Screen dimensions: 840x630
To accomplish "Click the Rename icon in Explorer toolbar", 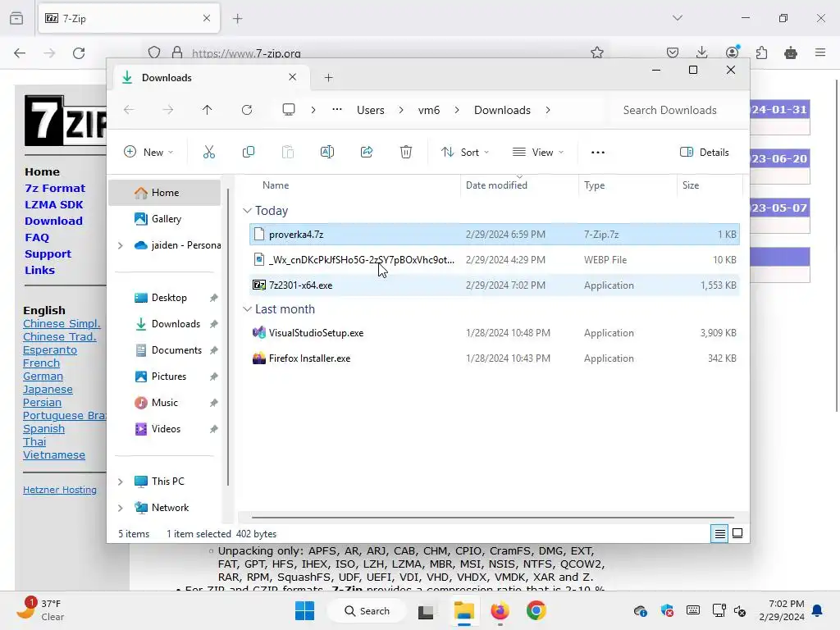I will click(x=326, y=152).
